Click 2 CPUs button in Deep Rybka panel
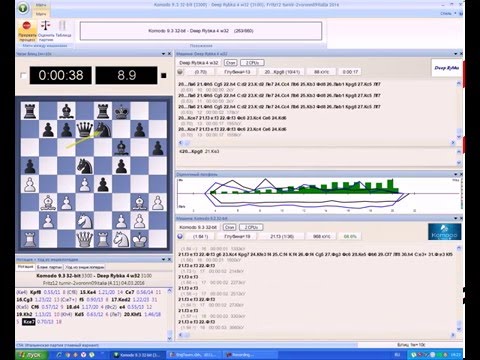Screen dimensions: 480x360 coord(252,63)
